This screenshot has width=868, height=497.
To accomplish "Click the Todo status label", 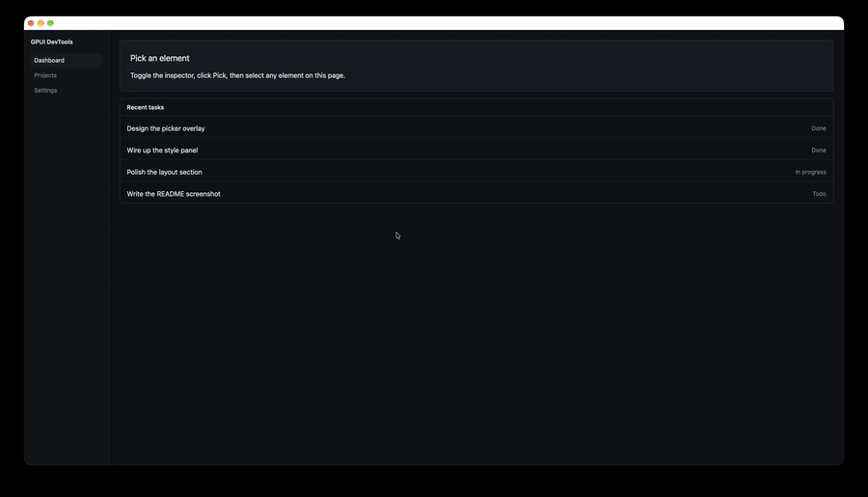I will (x=819, y=194).
